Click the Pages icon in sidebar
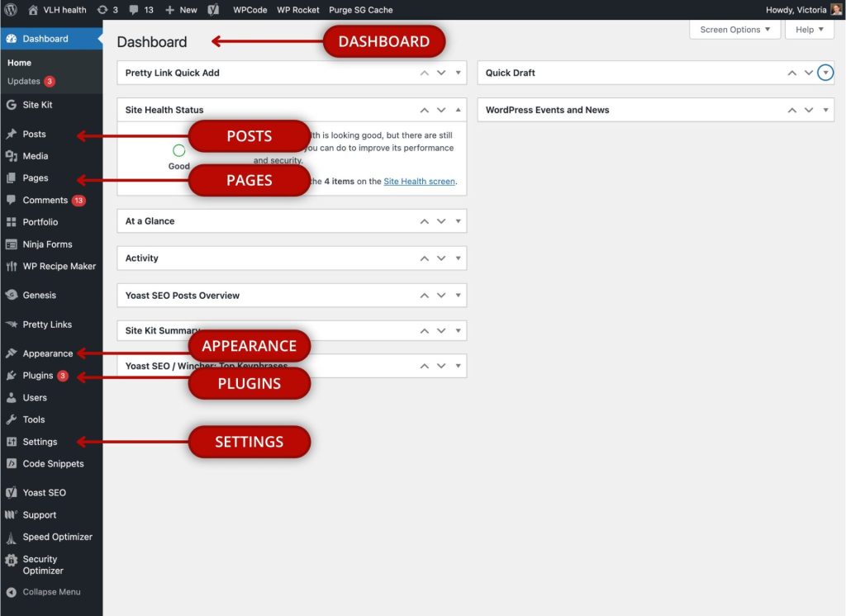Screen dimensions: 846x616 coord(12,178)
